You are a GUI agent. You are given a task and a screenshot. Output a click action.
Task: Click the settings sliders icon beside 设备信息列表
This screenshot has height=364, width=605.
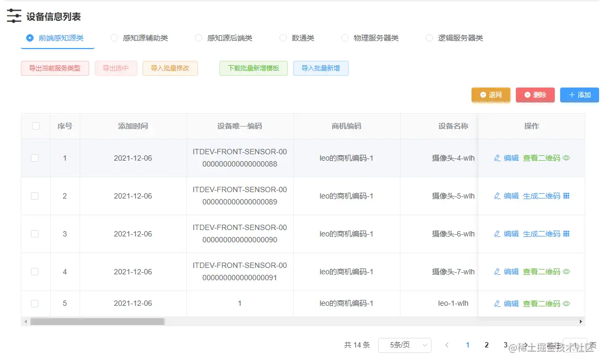pyautogui.click(x=14, y=16)
